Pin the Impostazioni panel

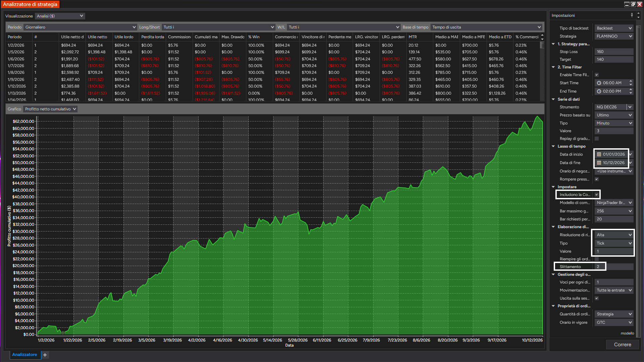click(x=632, y=15)
